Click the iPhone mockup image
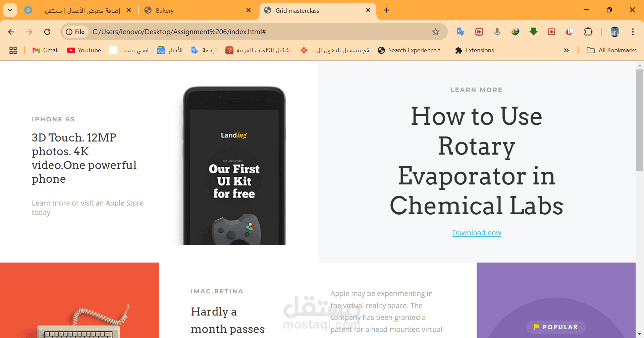644x338 pixels. (x=234, y=166)
